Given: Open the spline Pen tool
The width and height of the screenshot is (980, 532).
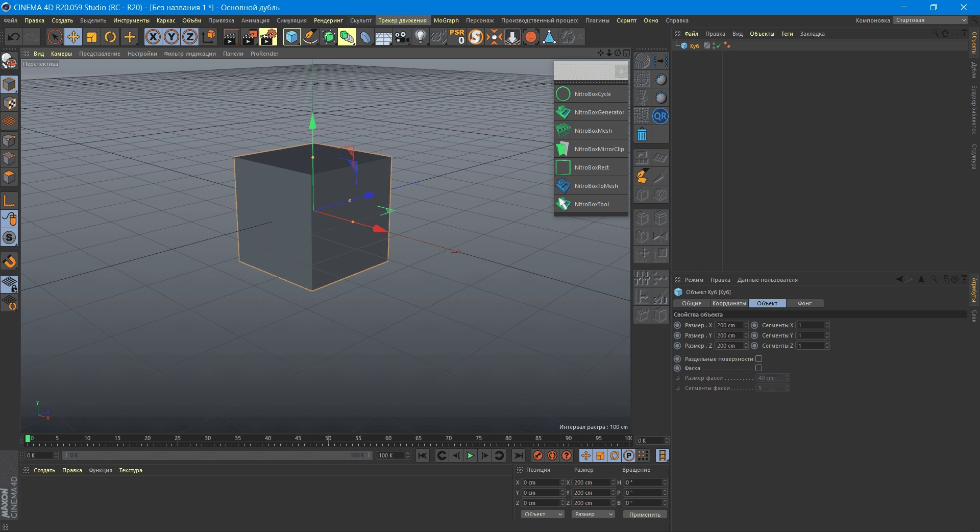Looking at the screenshot, I should [x=310, y=37].
